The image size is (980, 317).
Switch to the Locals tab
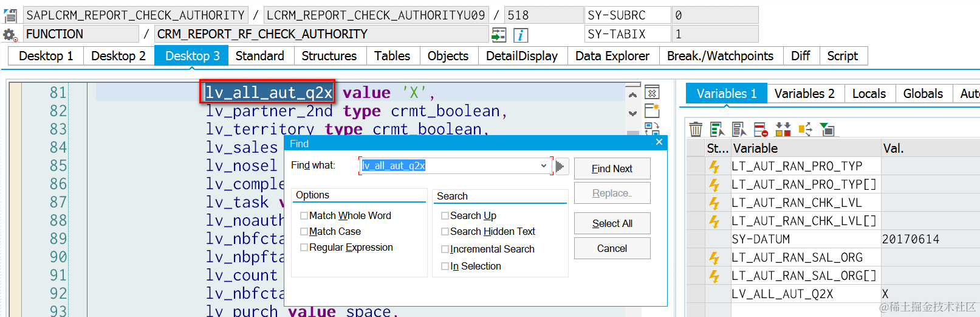click(869, 94)
